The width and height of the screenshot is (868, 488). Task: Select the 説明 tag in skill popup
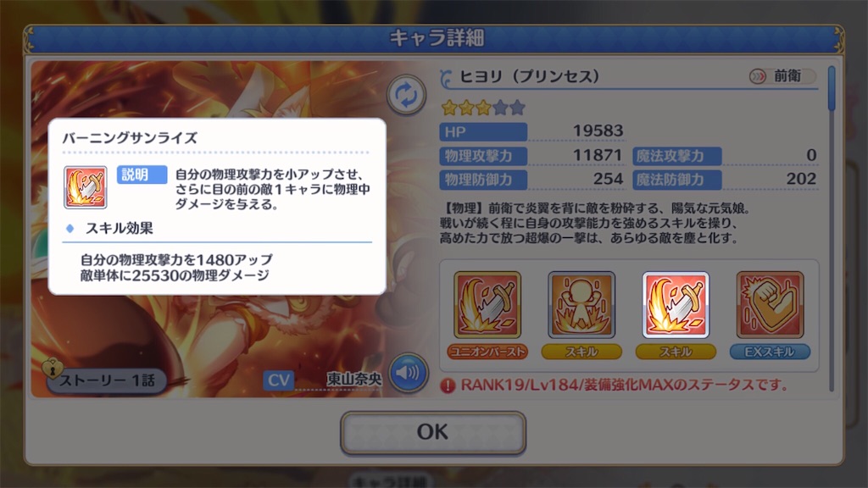pyautogui.click(x=142, y=175)
